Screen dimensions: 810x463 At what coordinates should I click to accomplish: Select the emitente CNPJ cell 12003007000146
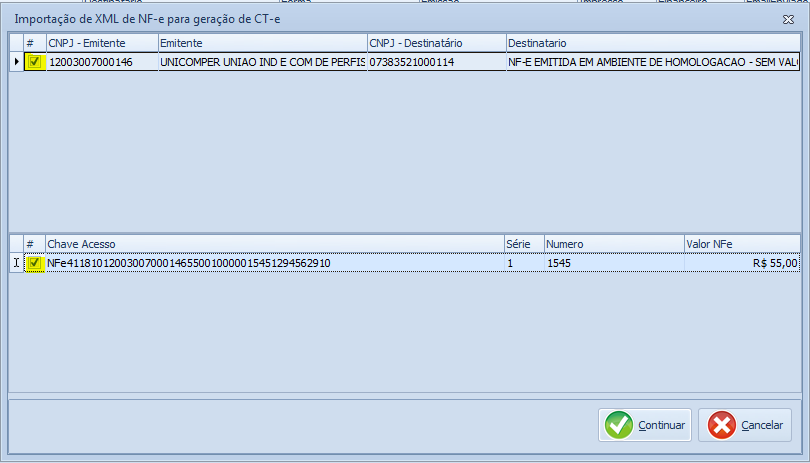tap(101, 62)
